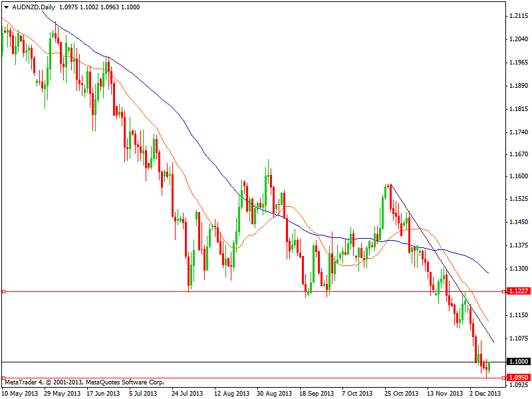Click the 1.2115 price scale value
Viewport: 532px width, 399px height.
tap(518, 15)
